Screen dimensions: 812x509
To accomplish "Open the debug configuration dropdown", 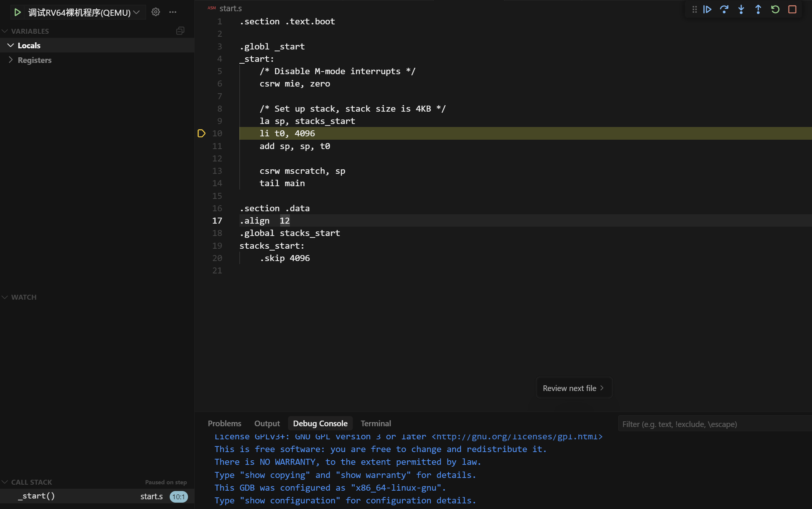I will tap(136, 12).
